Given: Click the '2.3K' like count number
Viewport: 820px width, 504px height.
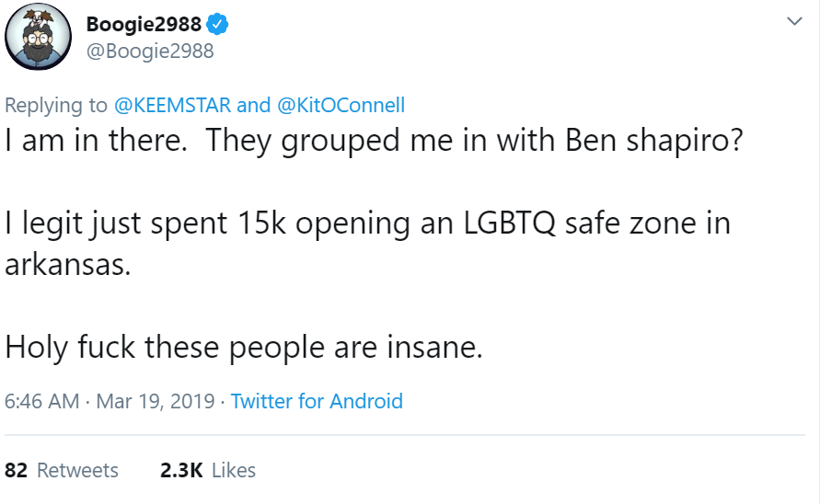Looking at the screenshot, I should click(181, 471).
